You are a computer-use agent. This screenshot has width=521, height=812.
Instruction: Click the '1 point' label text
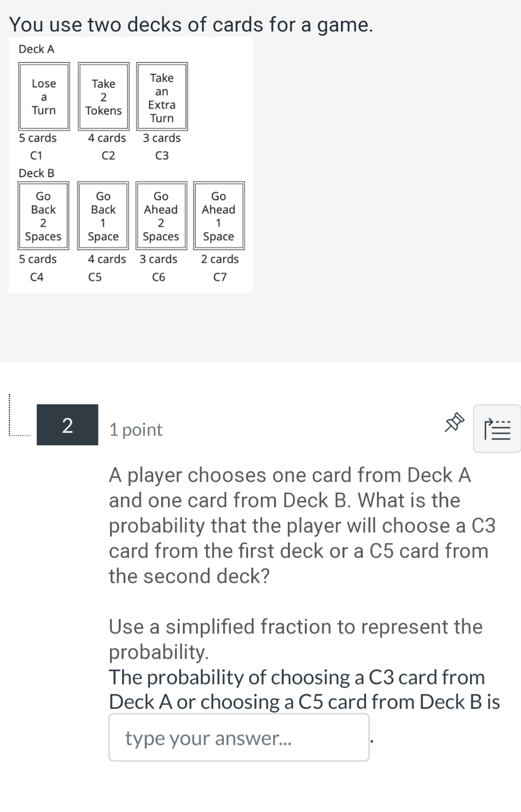point(135,429)
